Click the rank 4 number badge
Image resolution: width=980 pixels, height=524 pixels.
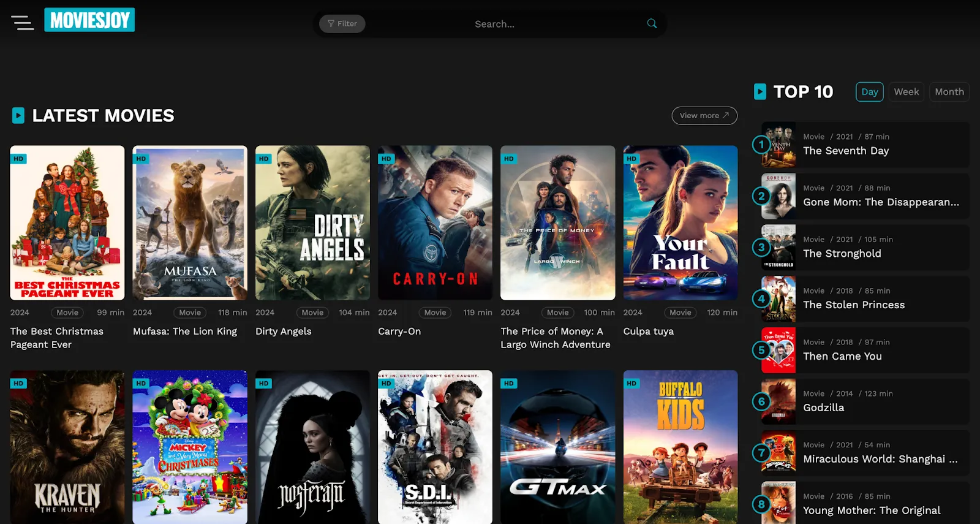click(x=761, y=299)
